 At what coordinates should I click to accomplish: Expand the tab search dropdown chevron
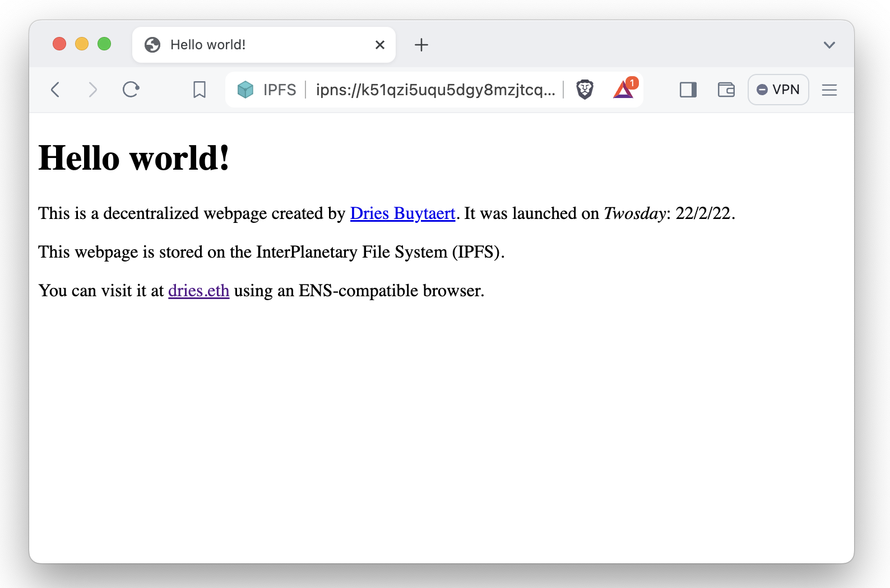(x=829, y=45)
